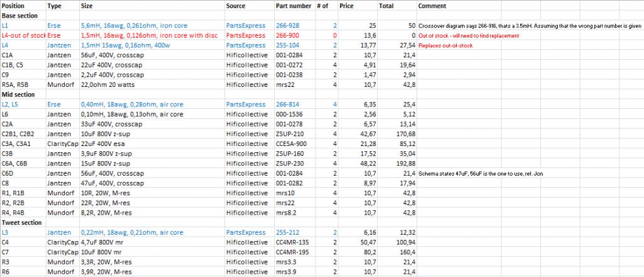The height and width of the screenshot is (277, 644).
Task: Select the 'R5A, R5B' position cell
Action: pyautogui.click(x=23, y=84)
